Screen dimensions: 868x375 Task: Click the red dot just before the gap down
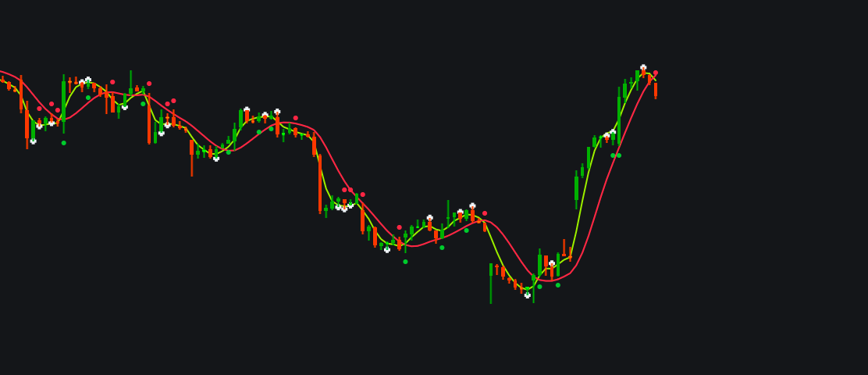pyautogui.click(x=485, y=213)
